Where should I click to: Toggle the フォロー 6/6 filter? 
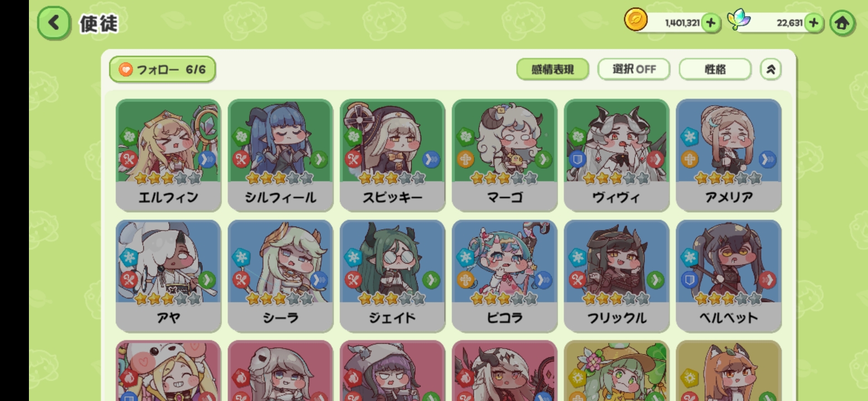(x=162, y=70)
